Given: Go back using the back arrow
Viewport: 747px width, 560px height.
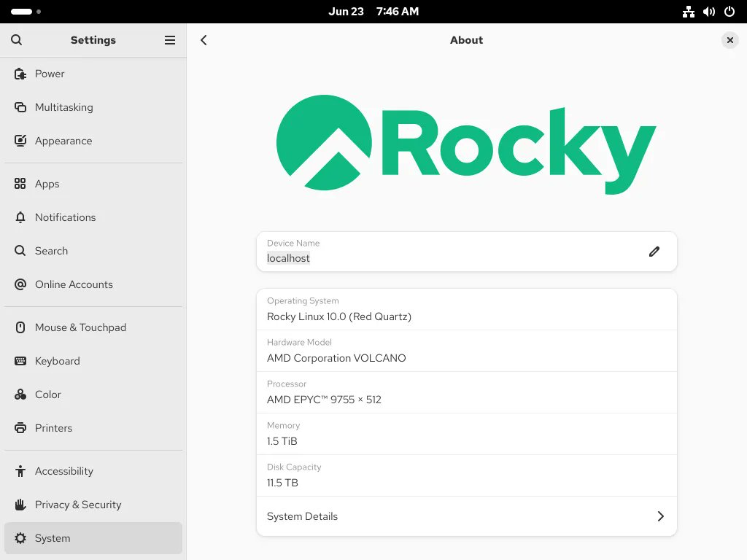Looking at the screenshot, I should 204,40.
